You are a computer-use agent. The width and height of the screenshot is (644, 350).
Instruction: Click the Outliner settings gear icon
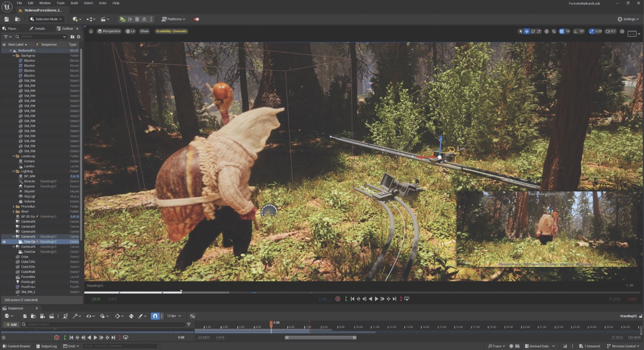[x=78, y=37]
